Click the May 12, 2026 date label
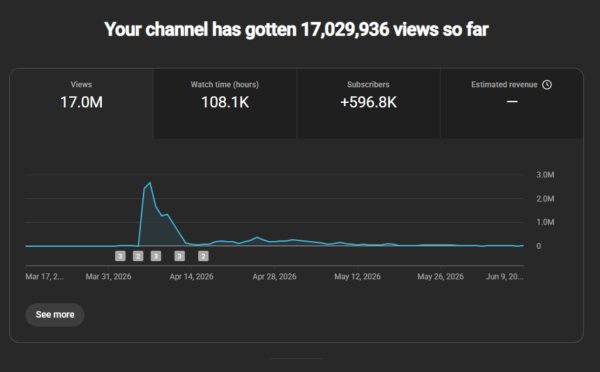The height and width of the screenshot is (372, 600). (357, 276)
